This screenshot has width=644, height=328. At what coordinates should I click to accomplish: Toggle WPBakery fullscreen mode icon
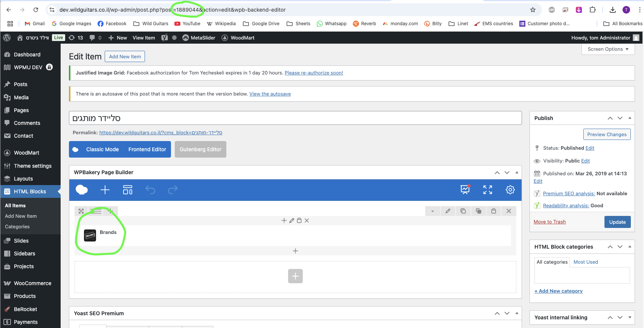tap(488, 190)
